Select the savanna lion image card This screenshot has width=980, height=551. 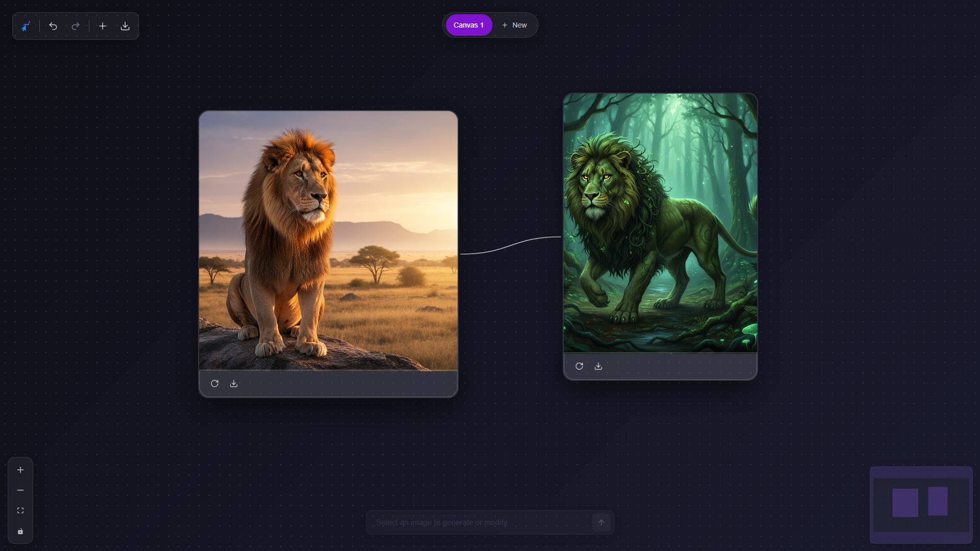coord(328,240)
